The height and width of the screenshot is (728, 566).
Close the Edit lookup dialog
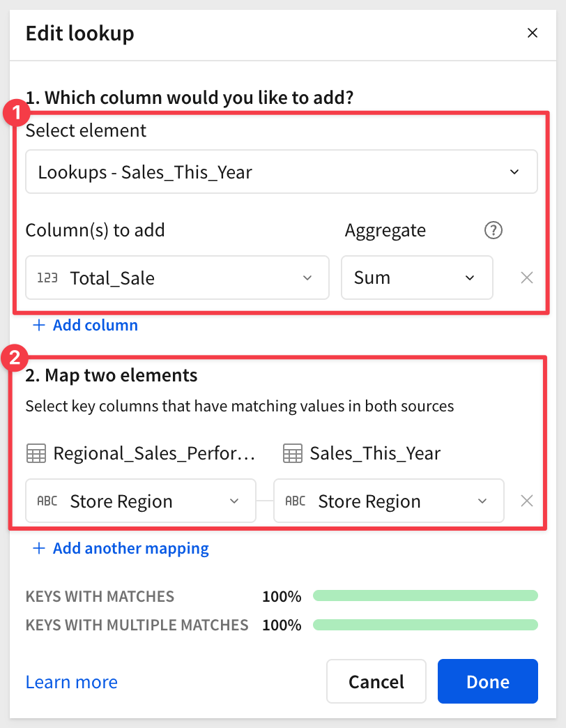(x=533, y=33)
